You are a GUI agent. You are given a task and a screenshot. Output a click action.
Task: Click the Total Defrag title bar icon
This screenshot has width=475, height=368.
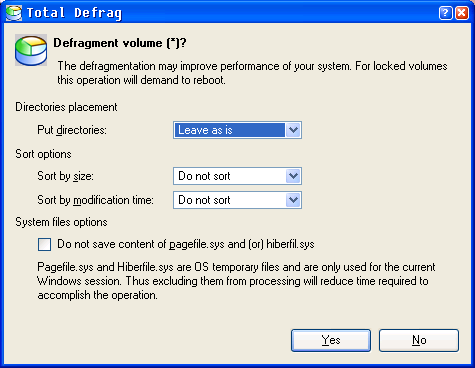tap(14, 13)
